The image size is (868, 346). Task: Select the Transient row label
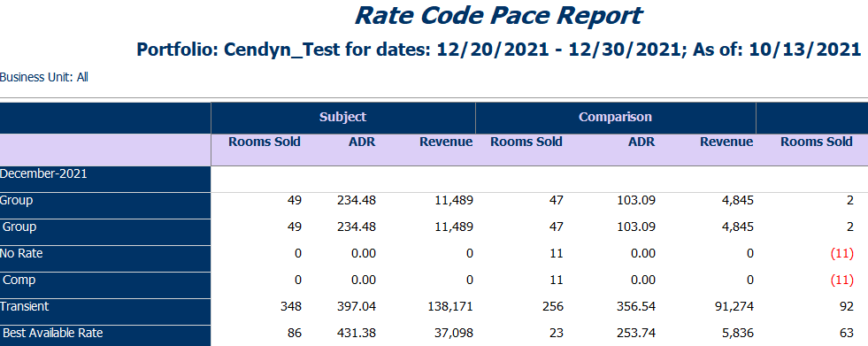point(25,306)
